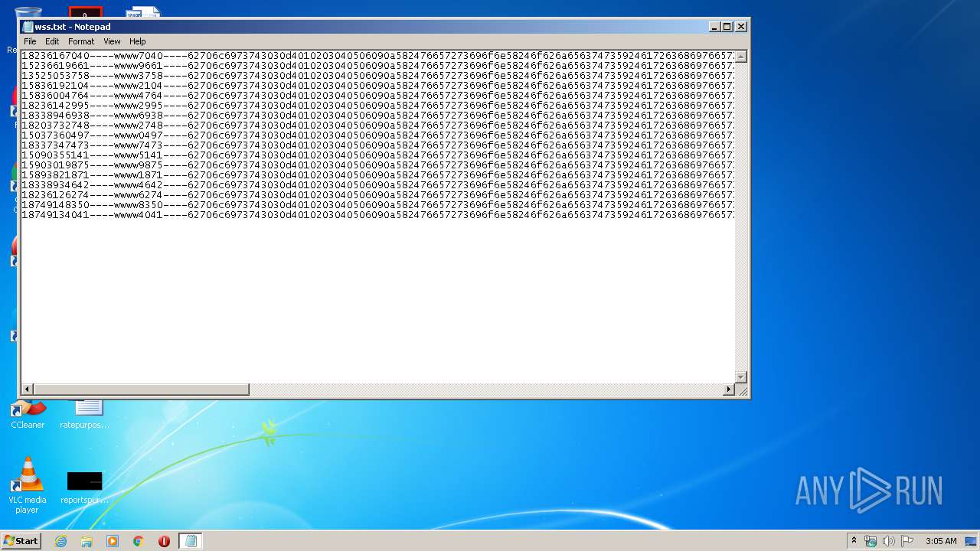Click the vertical scrollbar up arrow

pyautogui.click(x=740, y=57)
